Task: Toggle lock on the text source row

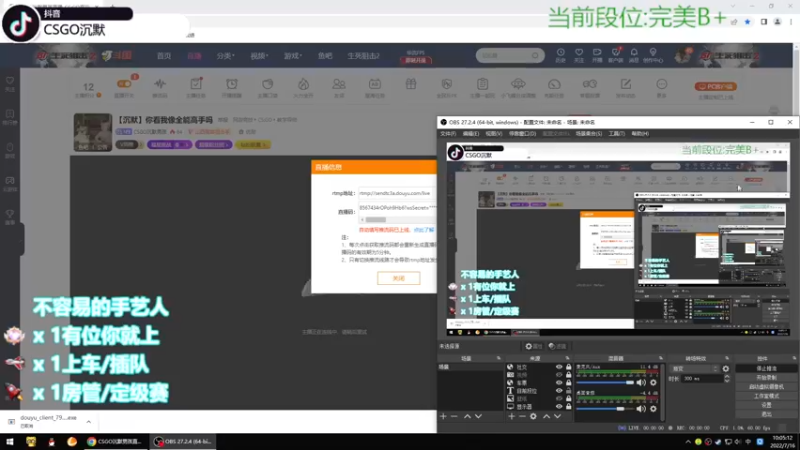Action: 568,391
